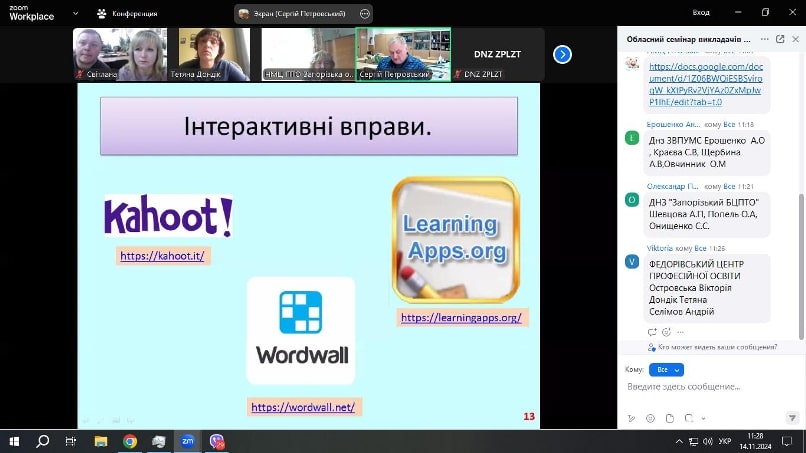Open Task View on the taskbar
This screenshot has width=806, height=453.
tap(71, 441)
